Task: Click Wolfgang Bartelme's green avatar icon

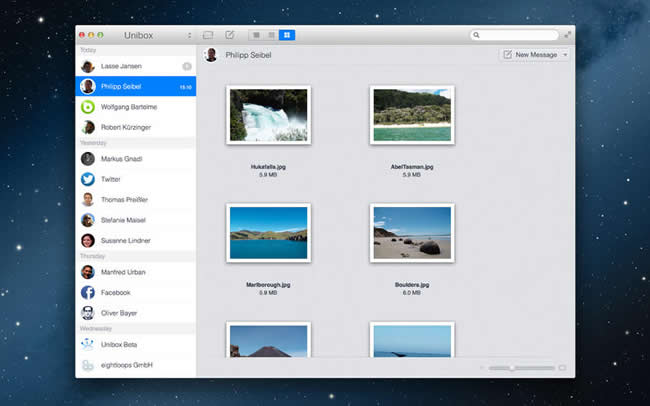Action: coord(88,107)
